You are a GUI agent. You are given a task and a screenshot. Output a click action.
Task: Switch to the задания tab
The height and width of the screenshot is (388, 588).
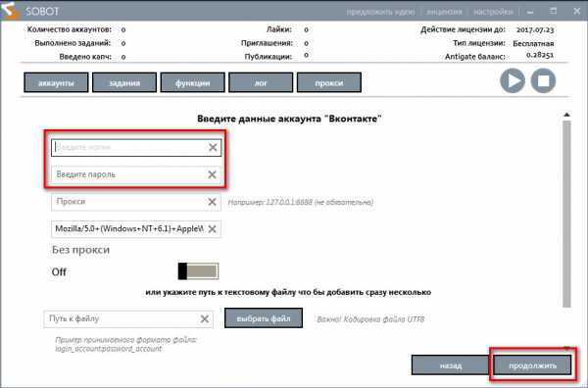(x=124, y=82)
